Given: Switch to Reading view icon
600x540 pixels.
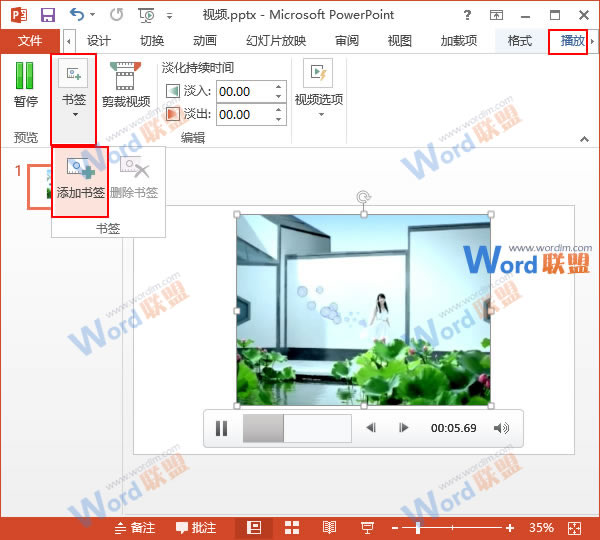Looking at the screenshot, I should pos(329,528).
